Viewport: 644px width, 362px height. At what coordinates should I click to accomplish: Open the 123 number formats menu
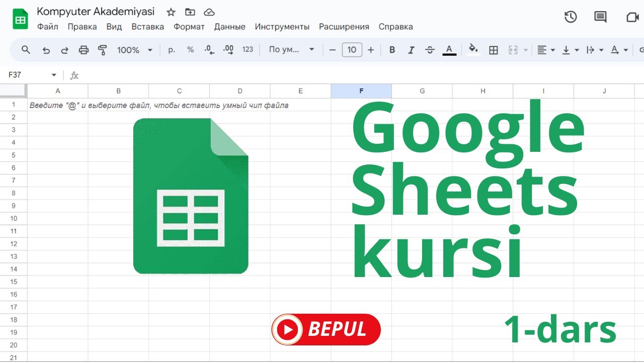tap(248, 50)
